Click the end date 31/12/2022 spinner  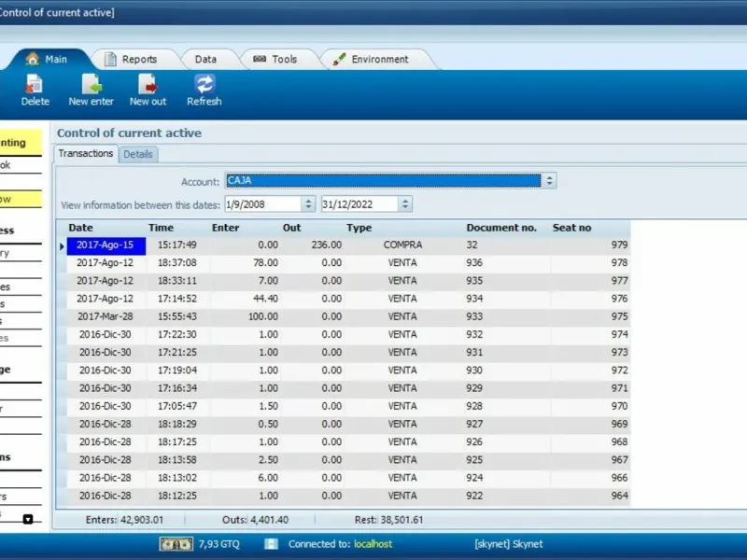(405, 204)
